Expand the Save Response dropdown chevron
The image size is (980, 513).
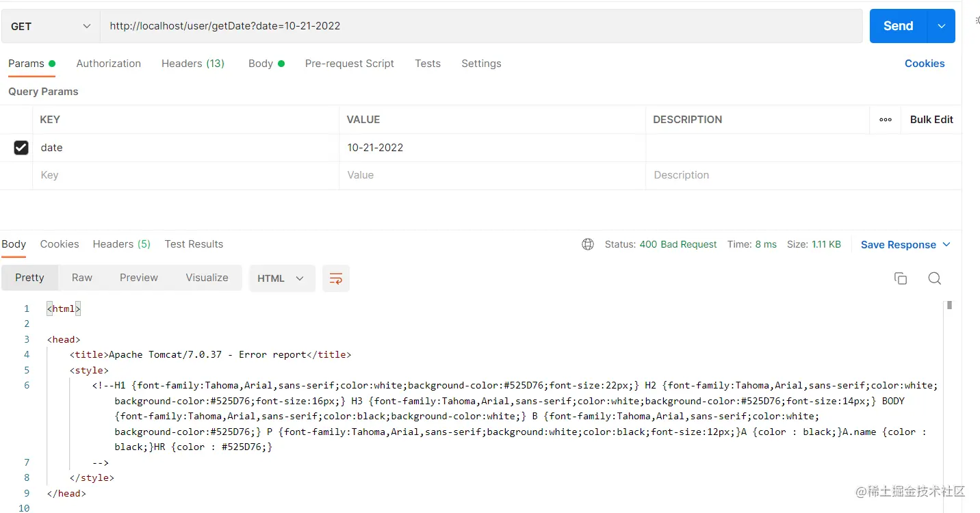tap(946, 245)
